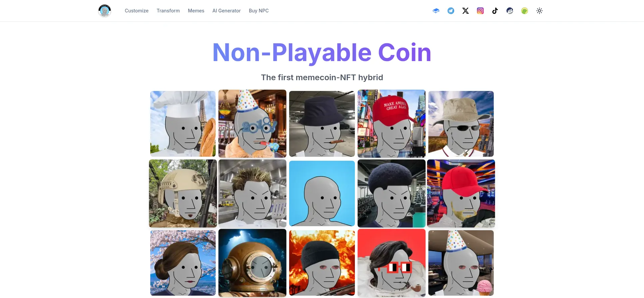Screen dimensions: 644x298
Task: Open the Customize menu item
Action: point(137,11)
